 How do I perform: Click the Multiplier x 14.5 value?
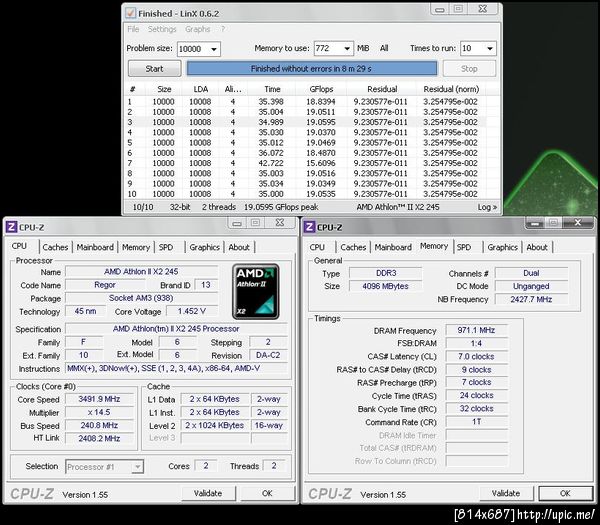99,412
